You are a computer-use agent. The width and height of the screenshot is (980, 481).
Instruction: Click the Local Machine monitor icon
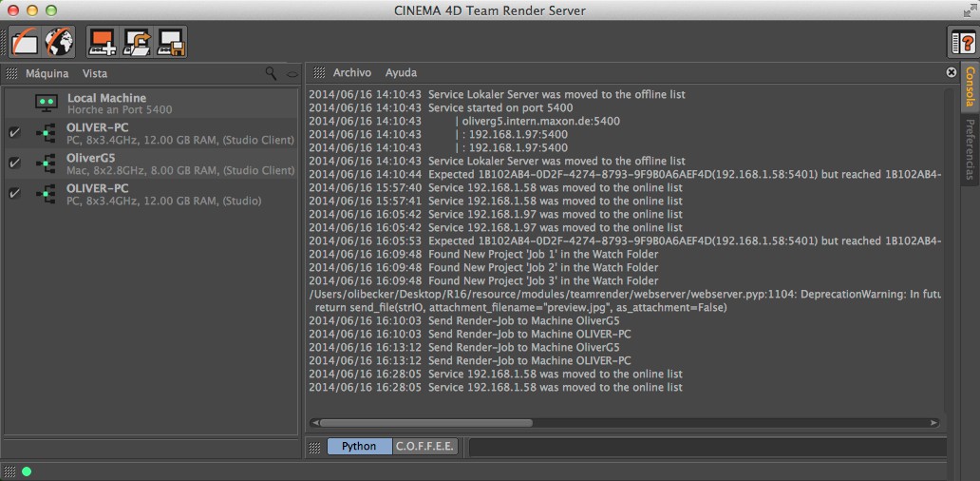click(47, 104)
